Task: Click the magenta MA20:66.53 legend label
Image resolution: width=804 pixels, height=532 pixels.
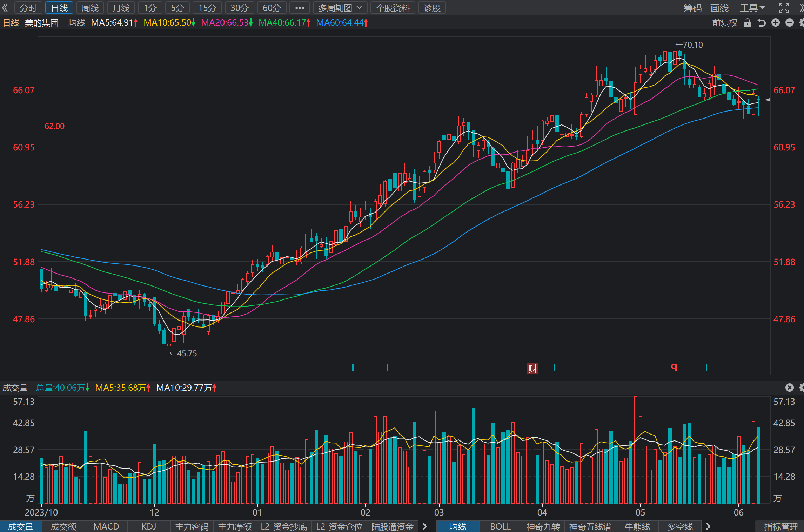Action: coord(227,23)
